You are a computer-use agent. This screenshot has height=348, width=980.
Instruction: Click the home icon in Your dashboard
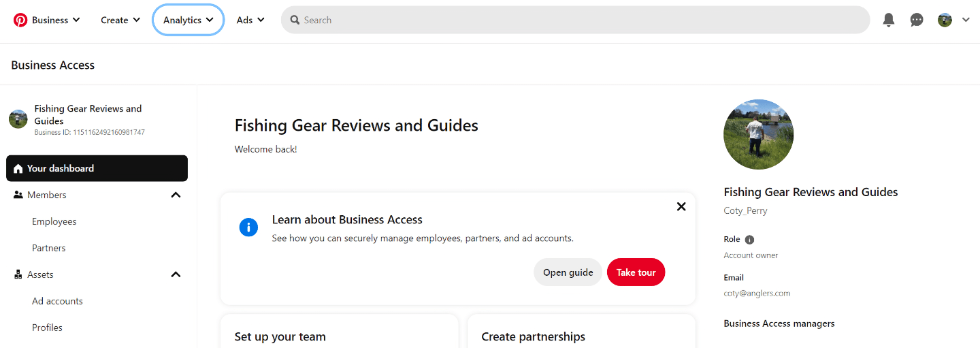point(18,168)
